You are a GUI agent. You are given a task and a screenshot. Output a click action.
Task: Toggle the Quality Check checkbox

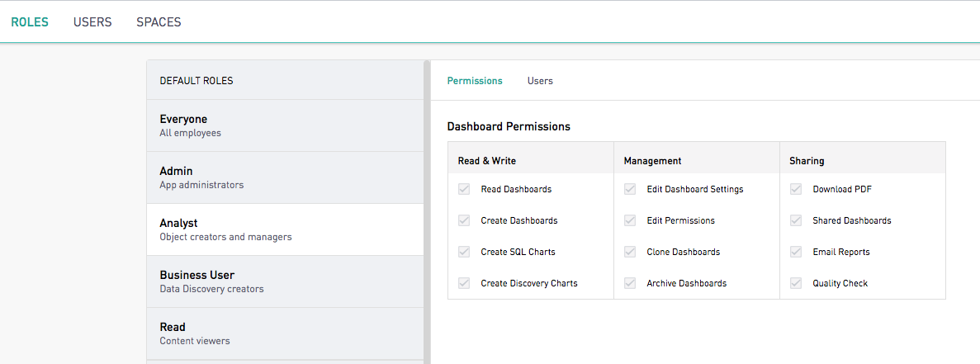click(x=796, y=283)
